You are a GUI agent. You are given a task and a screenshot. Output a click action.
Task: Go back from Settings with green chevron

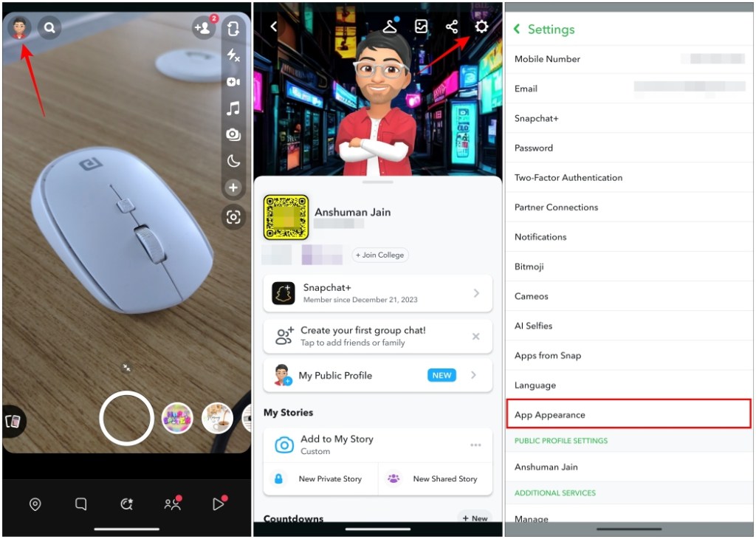tap(517, 29)
